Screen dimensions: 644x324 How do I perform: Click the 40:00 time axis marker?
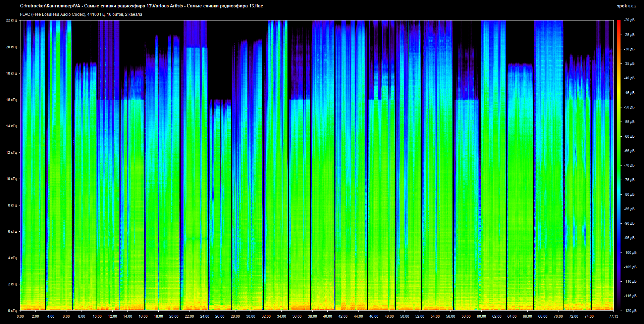[327, 316]
